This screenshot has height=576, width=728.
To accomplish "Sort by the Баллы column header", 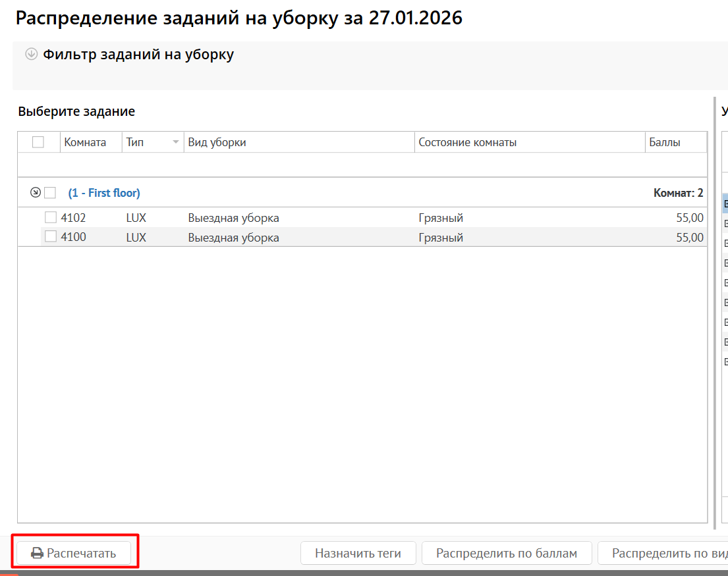I will click(x=664, y=142).
